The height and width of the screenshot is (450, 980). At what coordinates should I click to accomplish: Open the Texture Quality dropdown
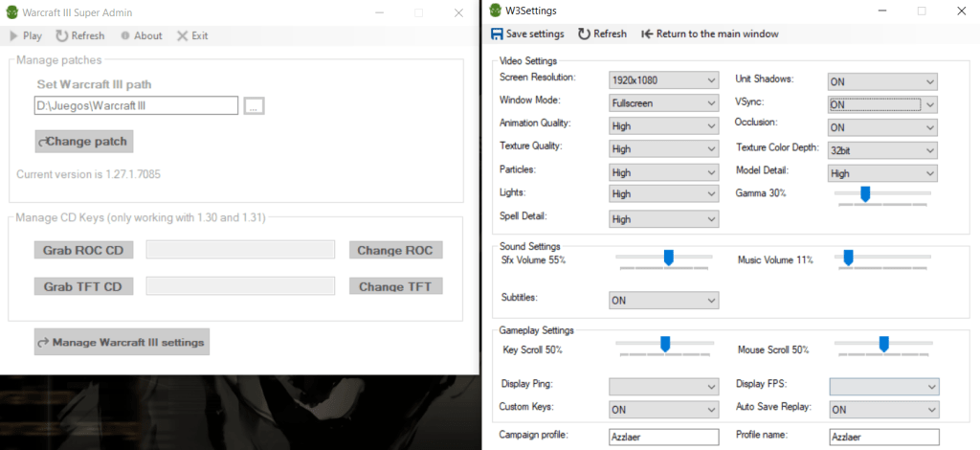[x=664, y=148]
